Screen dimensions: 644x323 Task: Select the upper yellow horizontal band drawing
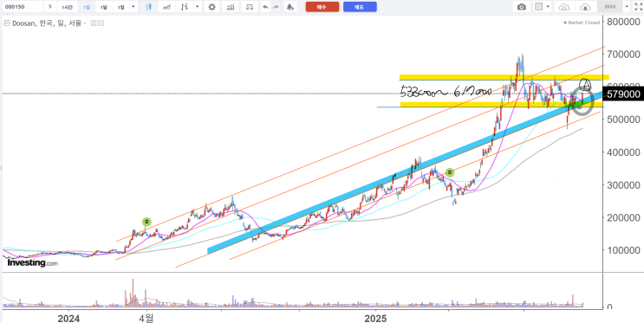click(504, 77)
